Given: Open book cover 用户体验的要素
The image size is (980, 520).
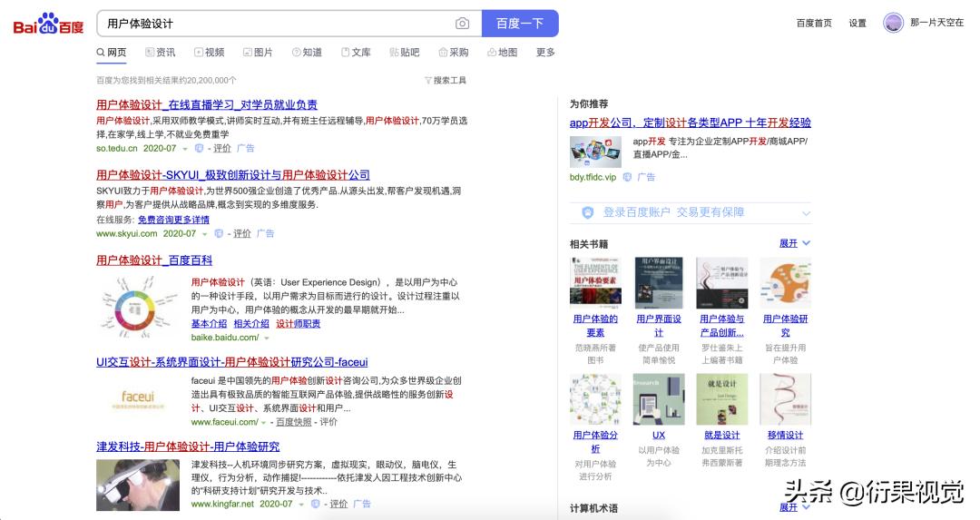Looking at the screenshot, I should 595,283.
